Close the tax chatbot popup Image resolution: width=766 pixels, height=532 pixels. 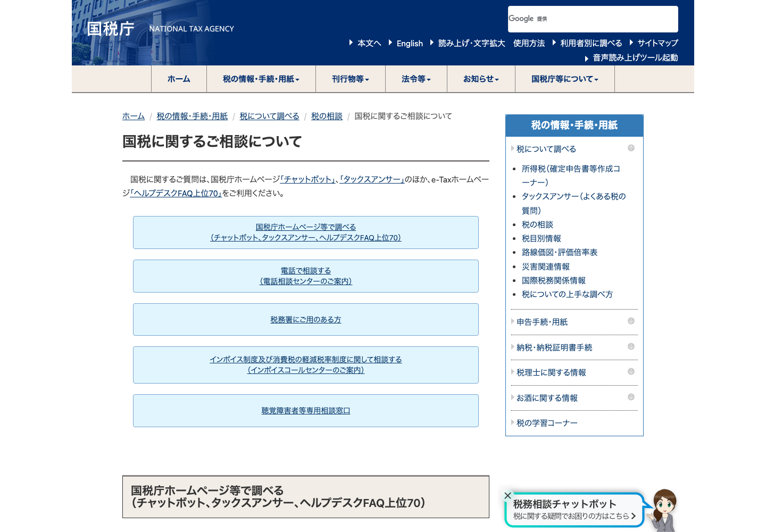[507, 495]
